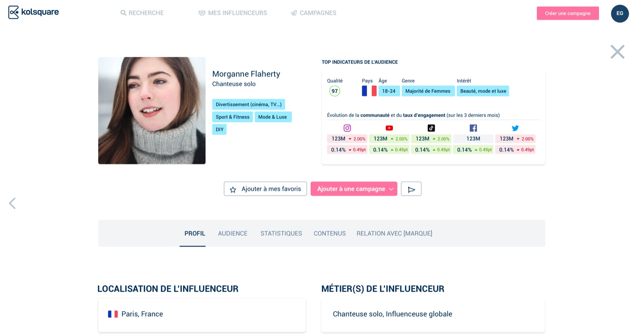Click the send message paper-plane button

click(x=411, y=189)
